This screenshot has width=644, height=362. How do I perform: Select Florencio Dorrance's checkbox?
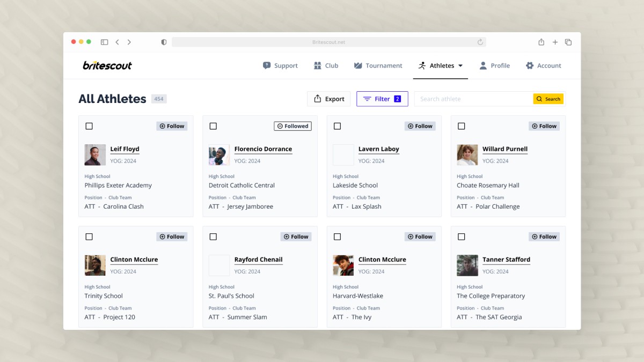(213, 126)
